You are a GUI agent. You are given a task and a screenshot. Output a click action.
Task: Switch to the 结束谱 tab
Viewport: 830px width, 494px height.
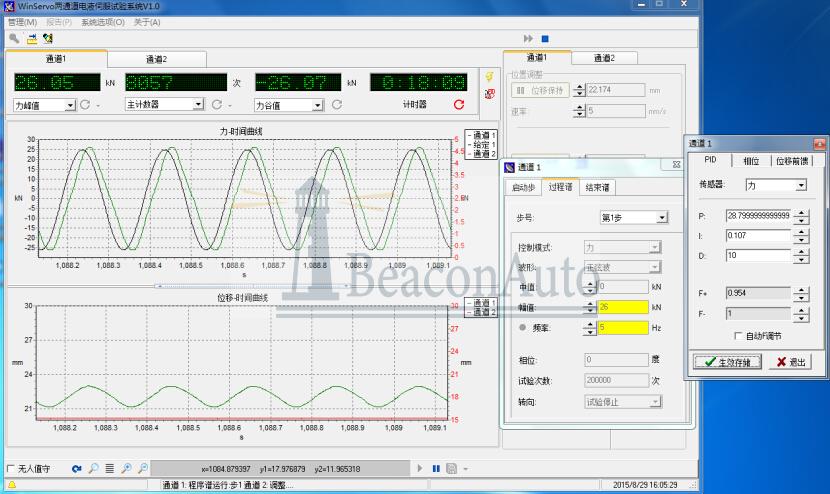[x=599, y=187]
